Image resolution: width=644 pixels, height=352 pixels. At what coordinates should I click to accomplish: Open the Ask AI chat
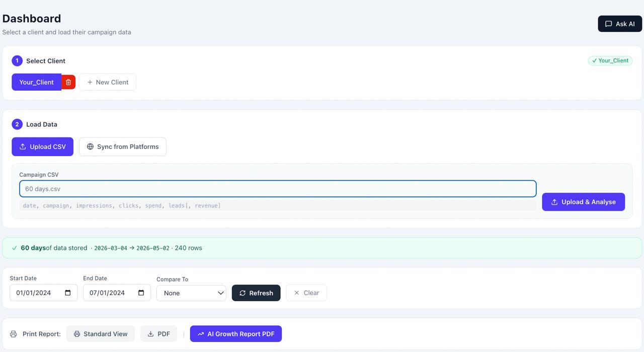[x=620, y=24]
